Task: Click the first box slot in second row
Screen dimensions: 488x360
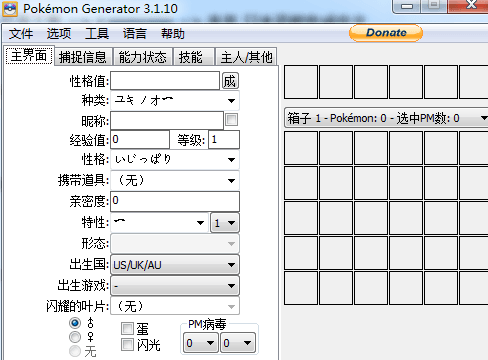Action: pyautogui.click(x=301, y=183)
